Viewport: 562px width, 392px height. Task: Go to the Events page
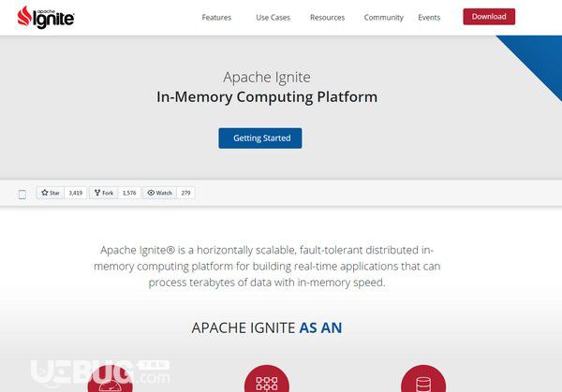pyautogui.click(x=429, y=17)
